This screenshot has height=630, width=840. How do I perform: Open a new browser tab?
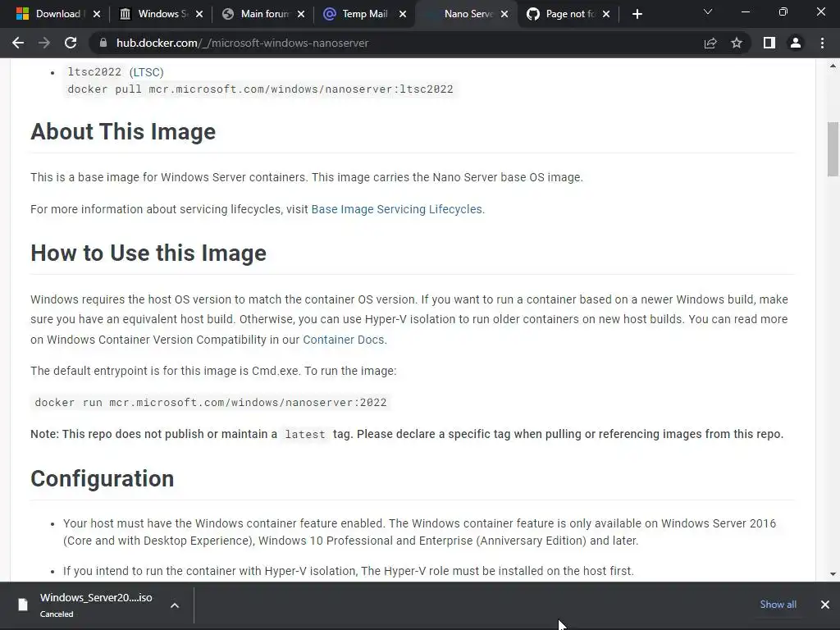click(x=637, y=14)
